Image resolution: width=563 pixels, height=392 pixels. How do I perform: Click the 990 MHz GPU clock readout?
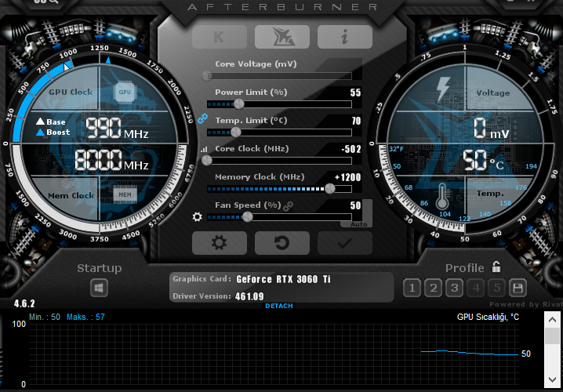click(x=117, y=129)
